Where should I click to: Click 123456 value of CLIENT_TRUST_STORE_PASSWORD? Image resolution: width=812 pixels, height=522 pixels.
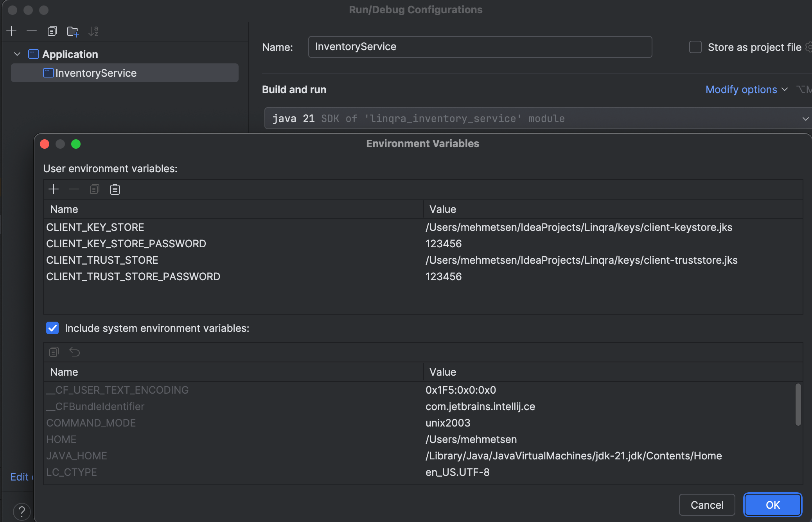point(444,277)
